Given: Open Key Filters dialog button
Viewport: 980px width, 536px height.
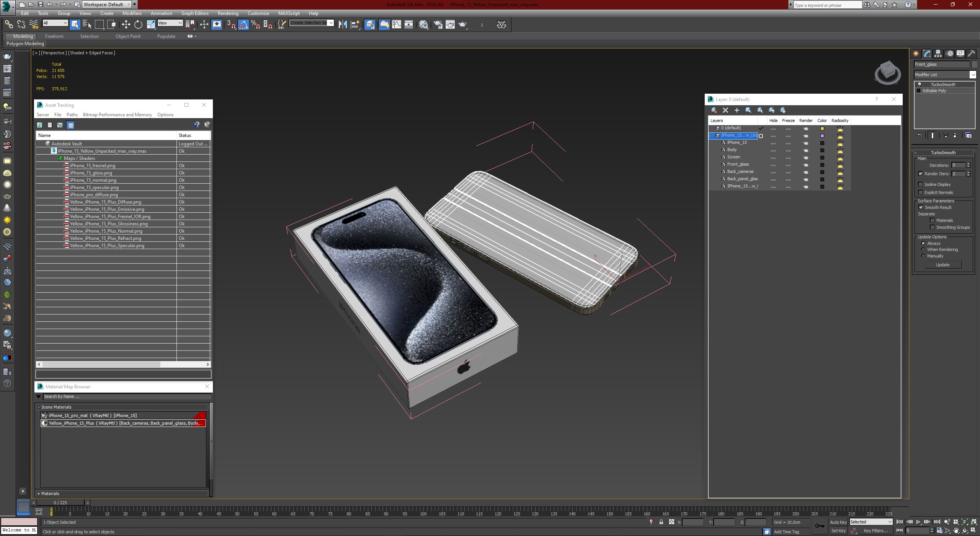Looking at the screenshot, I should tap(875, 531).
